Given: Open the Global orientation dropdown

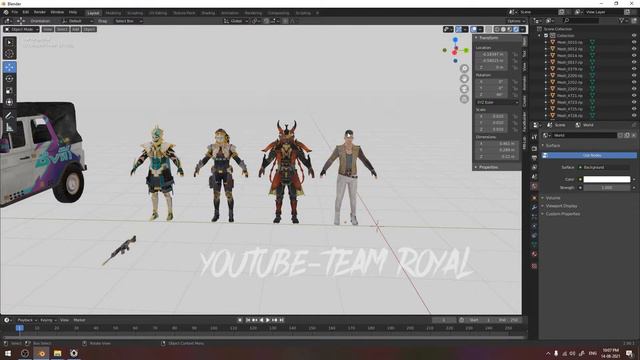Looking at the screenshot, I should pyautogui.click(x=236, y=21).
